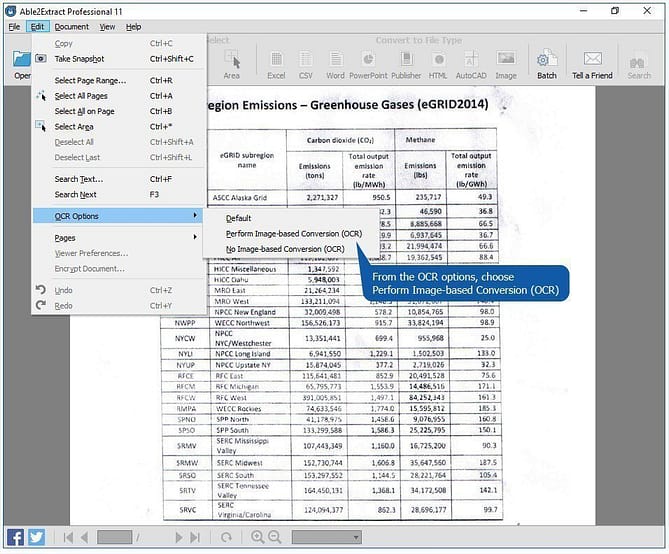Click the WECC Northwest table cell
Viewport: 669px width, 554px height.
click(249, 323)
